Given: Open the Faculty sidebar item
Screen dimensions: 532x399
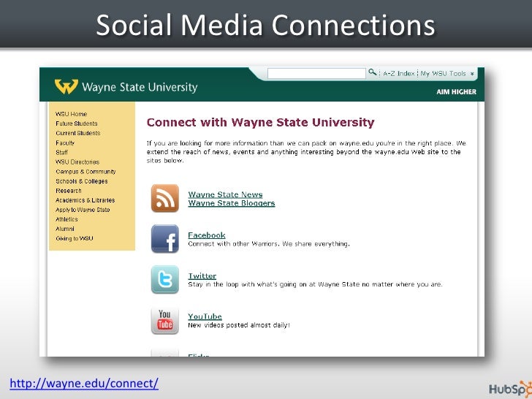Looking at the screenshot, I should 65,142.
